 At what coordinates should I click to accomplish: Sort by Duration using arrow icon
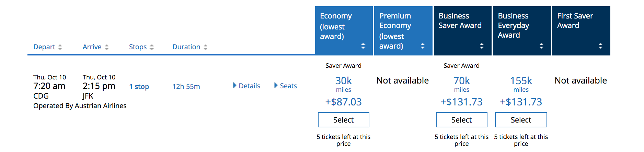pos(206,47)
